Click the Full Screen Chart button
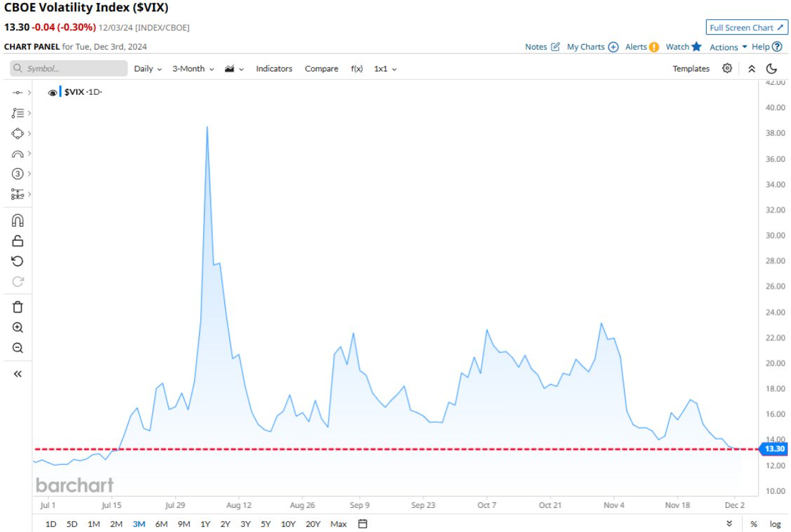The image size is (791, 532). pos(746,27)
